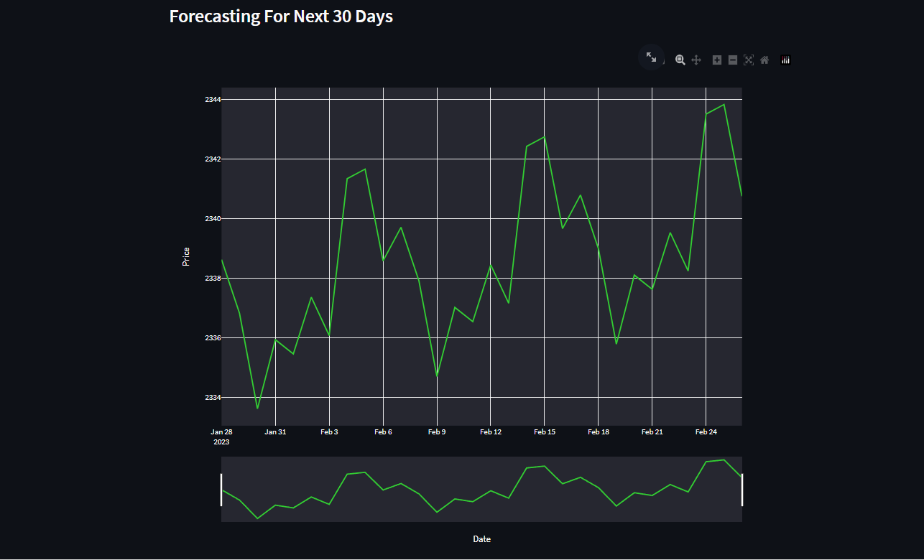Open Plotly site via the logo icon
The height and width of the screenshot is (560, 924).
(x=786, y=60)
